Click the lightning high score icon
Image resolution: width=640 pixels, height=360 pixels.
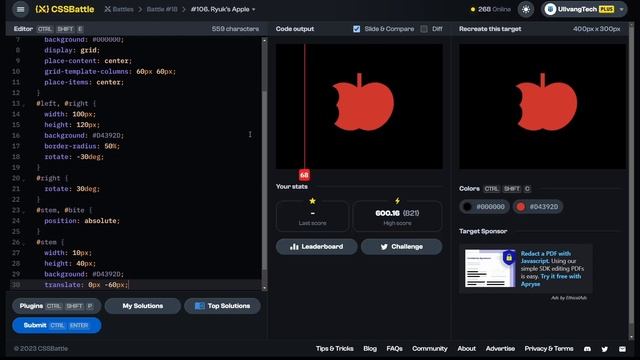coord(397,201)
